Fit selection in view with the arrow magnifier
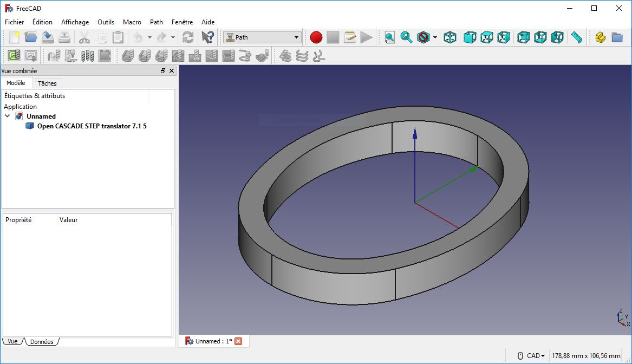Screen dimensions: 632x364 [x=406, y=37]
